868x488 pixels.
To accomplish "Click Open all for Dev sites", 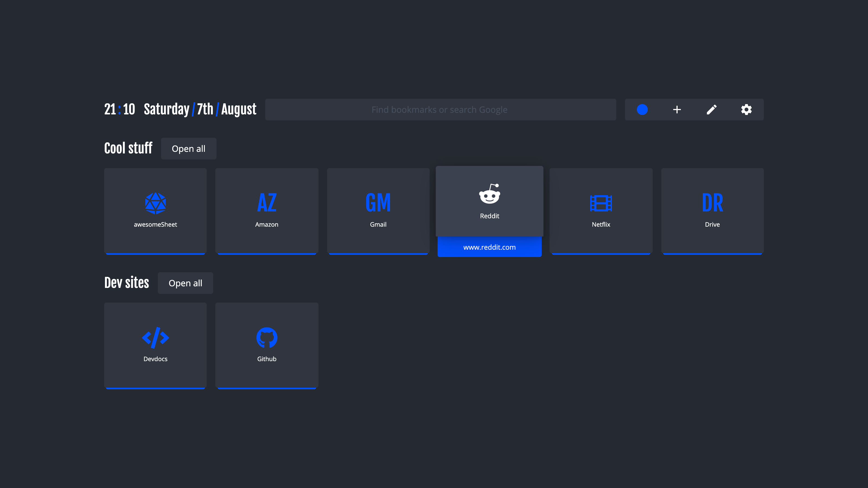I will click(185, 283).
